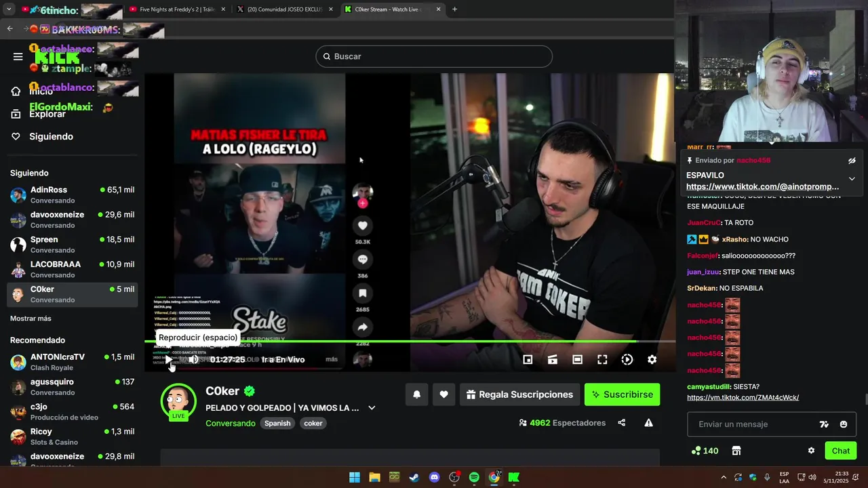Share the stream with share icon
This screenshot has width=868, height=488.
click(622, 423)
